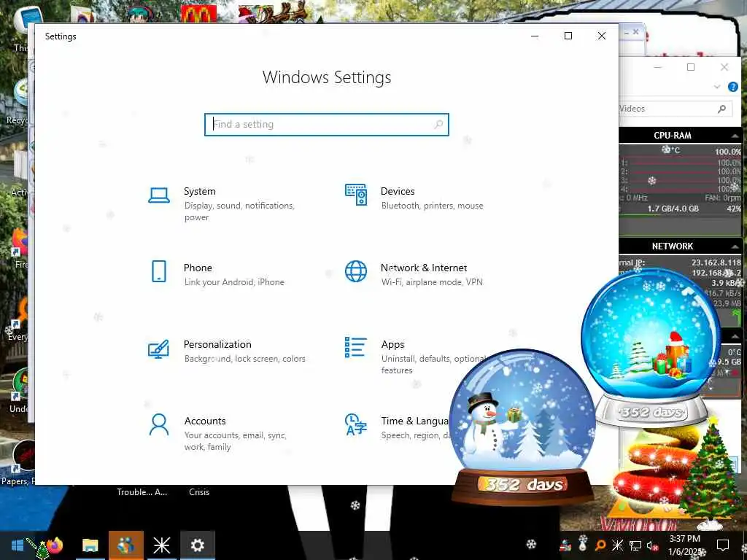The image size is (747, 560).
Task: Maximize the File Explorer window behind
Action: [691, 67]
